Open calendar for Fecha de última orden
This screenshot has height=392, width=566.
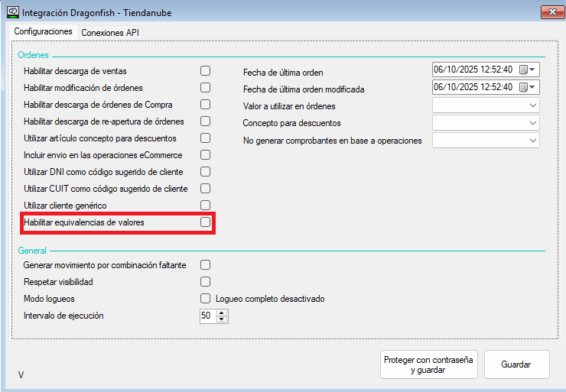528,70
